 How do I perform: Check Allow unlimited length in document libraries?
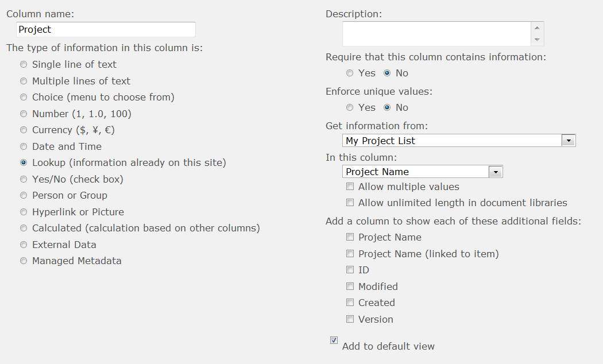350,203
